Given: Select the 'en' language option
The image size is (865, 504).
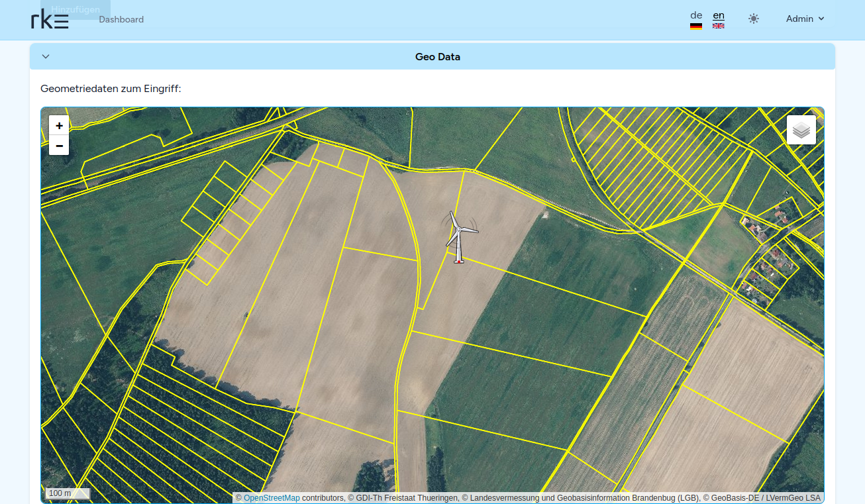Looking at the screenshot, I should tap(718, 15).
